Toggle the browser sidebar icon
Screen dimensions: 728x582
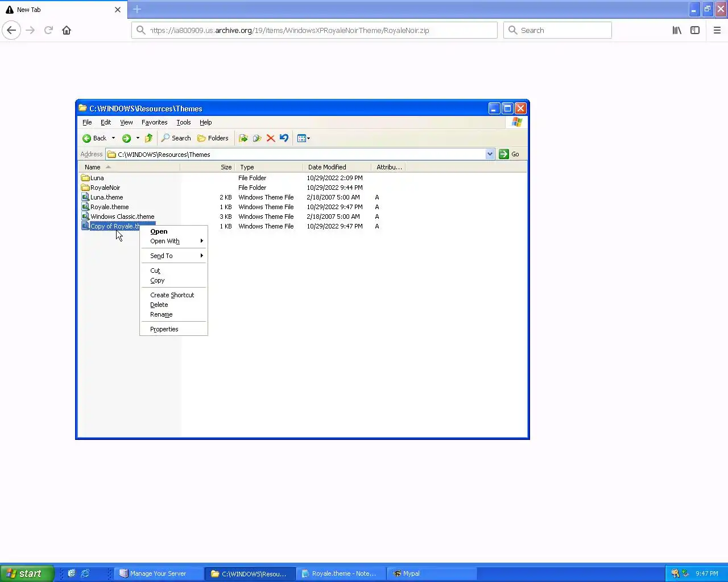(695, 30)
